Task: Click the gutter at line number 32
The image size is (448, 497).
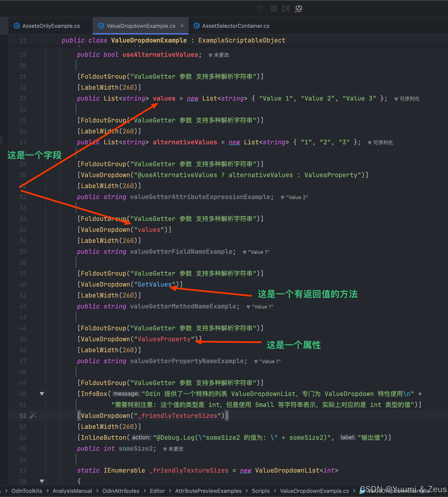Action: (x=23, y=197)
